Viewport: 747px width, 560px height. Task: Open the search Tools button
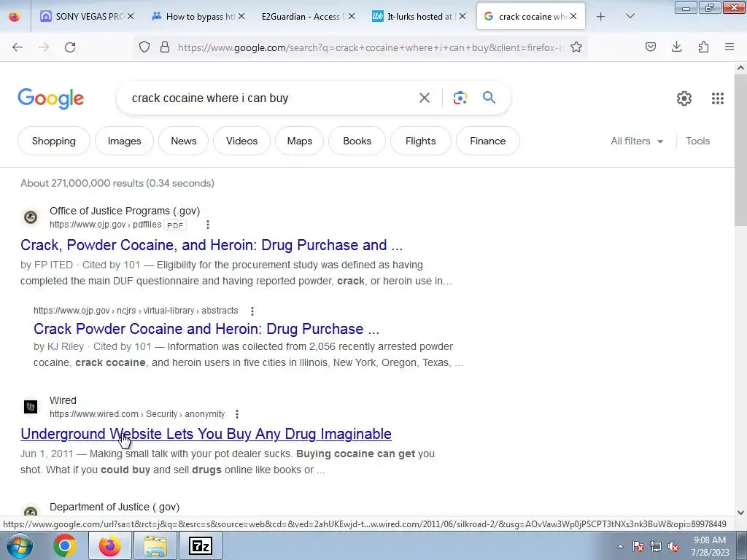(698, 141)
